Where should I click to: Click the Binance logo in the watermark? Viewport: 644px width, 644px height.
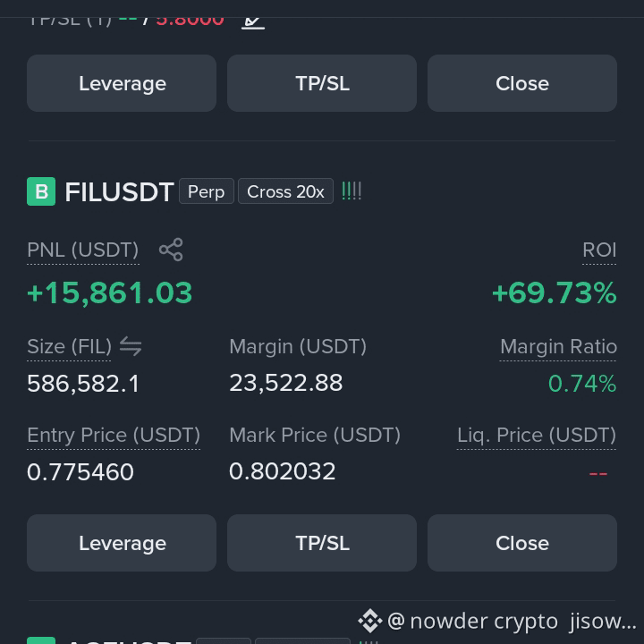tap(370, 621)
